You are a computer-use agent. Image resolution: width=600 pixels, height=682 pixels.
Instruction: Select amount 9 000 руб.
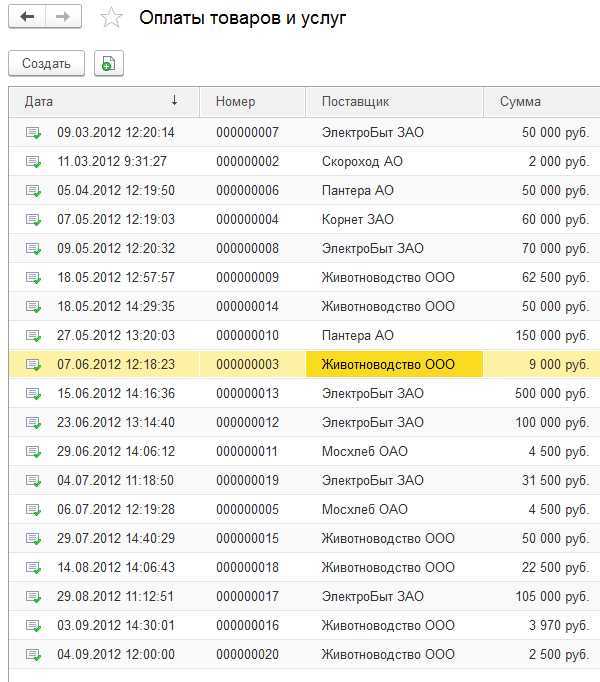tap(559, 364)
